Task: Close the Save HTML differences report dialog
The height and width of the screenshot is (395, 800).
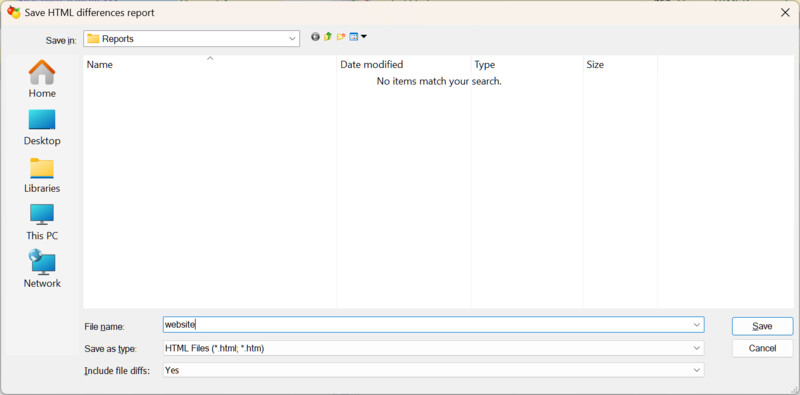Action: (785, 13)
